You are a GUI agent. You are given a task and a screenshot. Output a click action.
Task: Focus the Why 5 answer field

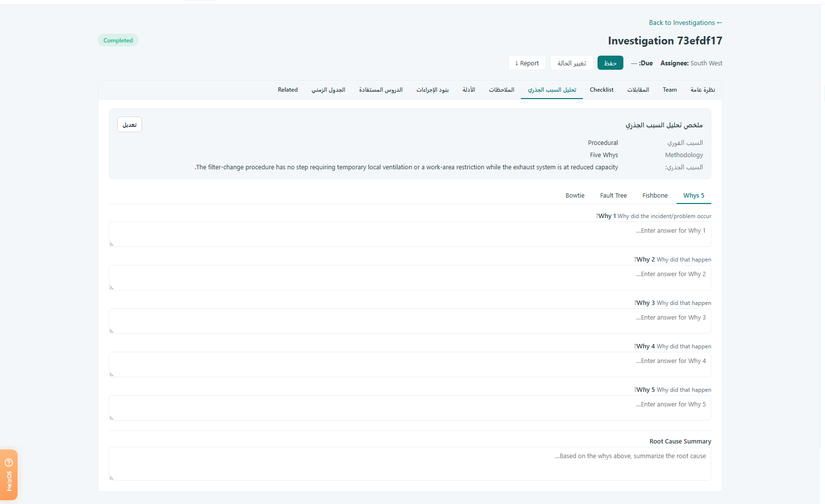pyautogui.click(x=410, y=408)
